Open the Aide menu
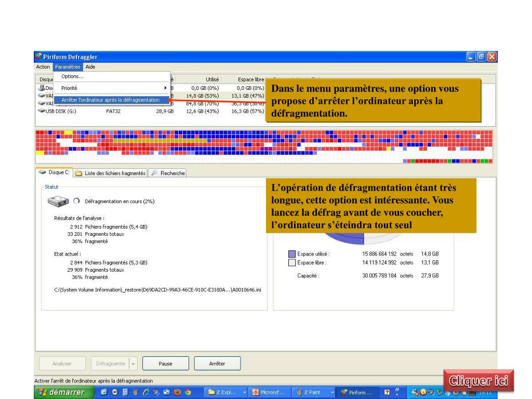The width and height of the screenshot is (532, 399). click(90, 67)
